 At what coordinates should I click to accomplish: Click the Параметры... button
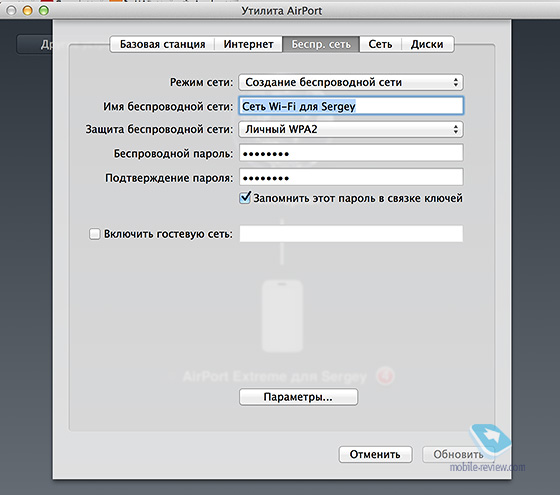point(298,397)
